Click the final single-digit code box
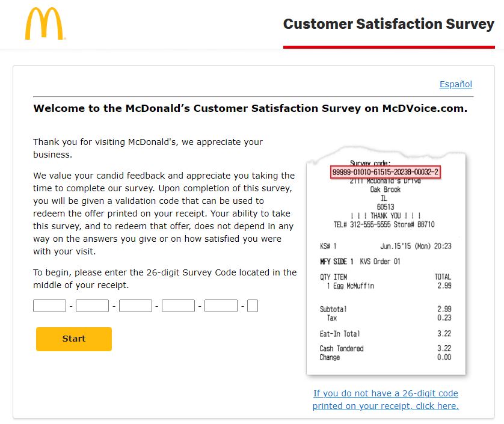The width and height of the screenshot is (504, 424). [253, 306]
